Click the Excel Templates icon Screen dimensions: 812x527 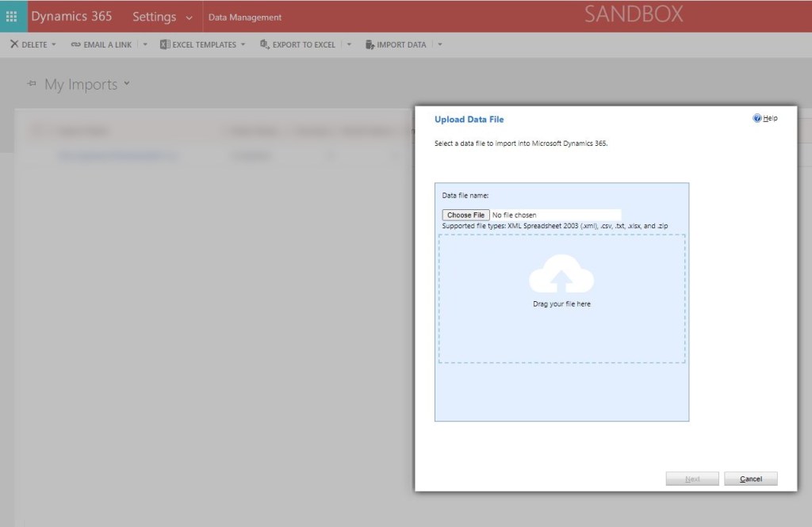(165, 44)
